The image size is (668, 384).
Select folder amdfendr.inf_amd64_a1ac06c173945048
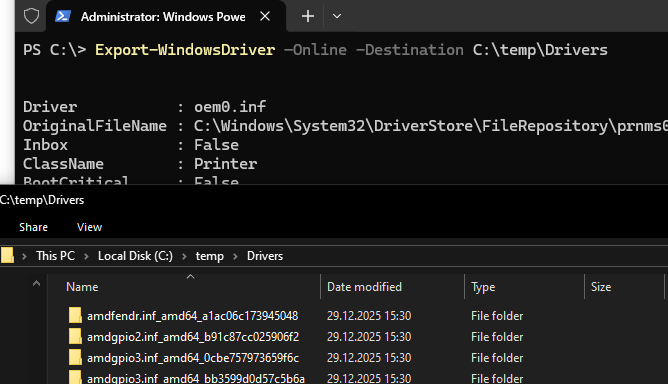193,316
